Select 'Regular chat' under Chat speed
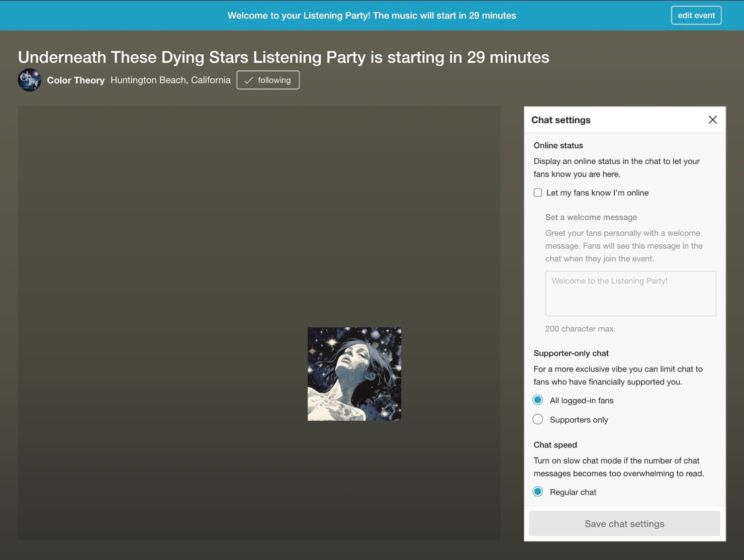Viewport: 744px width, 560px height. click(x=537, y=492)
